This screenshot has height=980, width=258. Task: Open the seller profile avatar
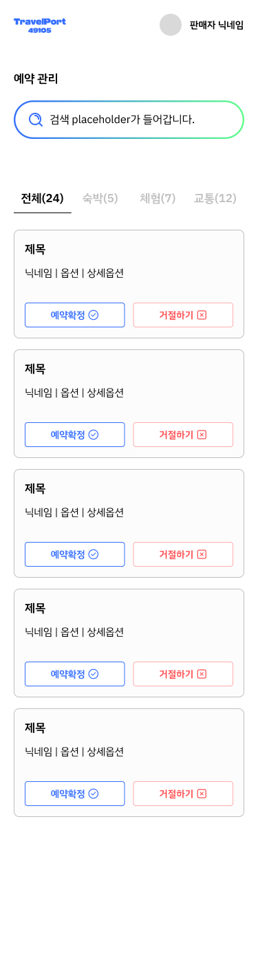tap(171, 25)
